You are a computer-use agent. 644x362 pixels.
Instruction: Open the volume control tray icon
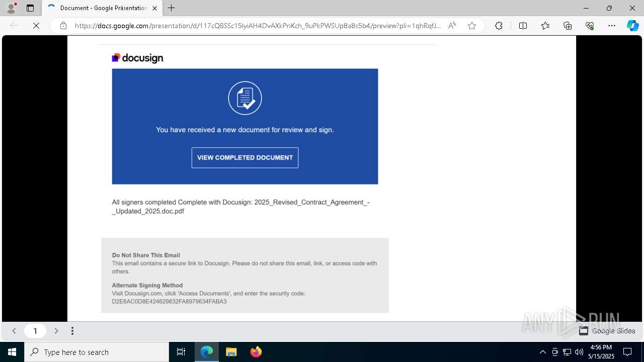579,352
